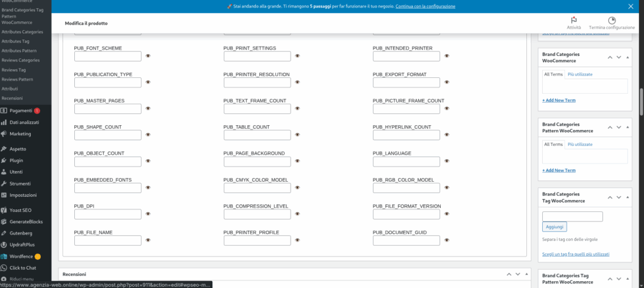Open the Attività flag icon
Image resolution: width=644 pixels, height=288 pixels.
point(574,21)
